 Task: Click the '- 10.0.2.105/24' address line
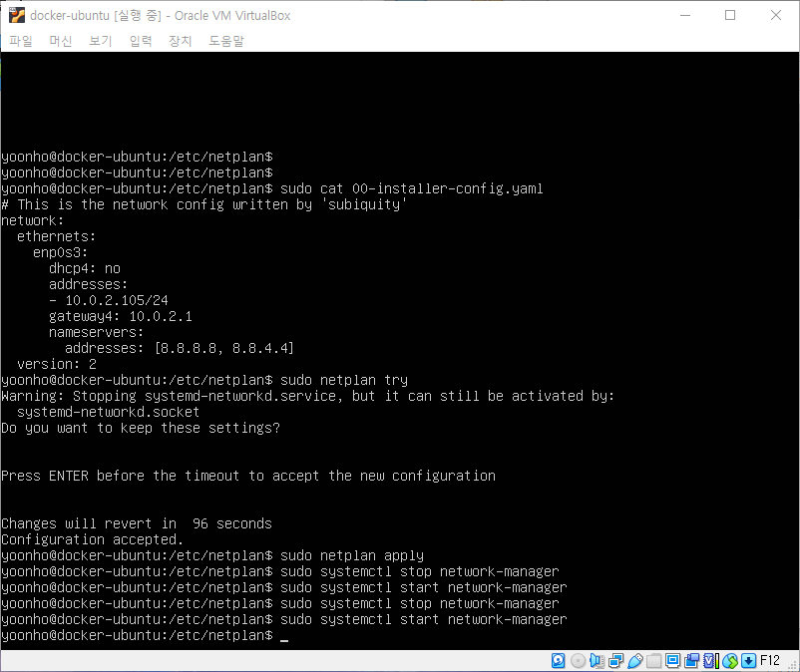pyautogui.click(x=109, y=300)
